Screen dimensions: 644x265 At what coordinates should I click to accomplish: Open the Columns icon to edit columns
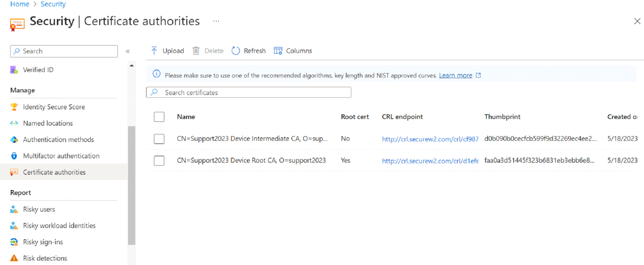click(x=278, y=50)
